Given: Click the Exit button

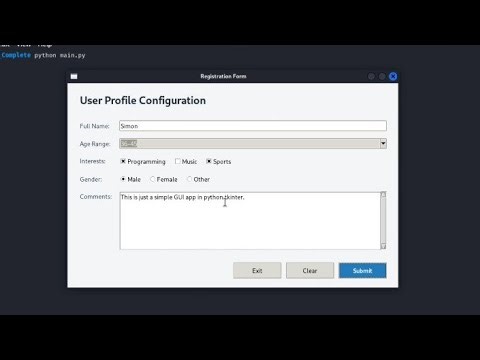Looking at the screenshot, I should pos(257,271).
